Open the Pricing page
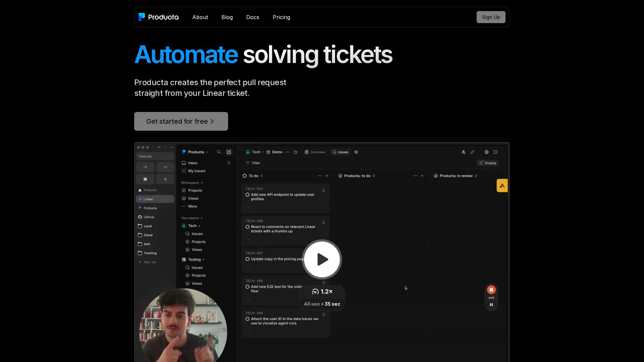This screenshot has height=362, width=644. [281, 17]
